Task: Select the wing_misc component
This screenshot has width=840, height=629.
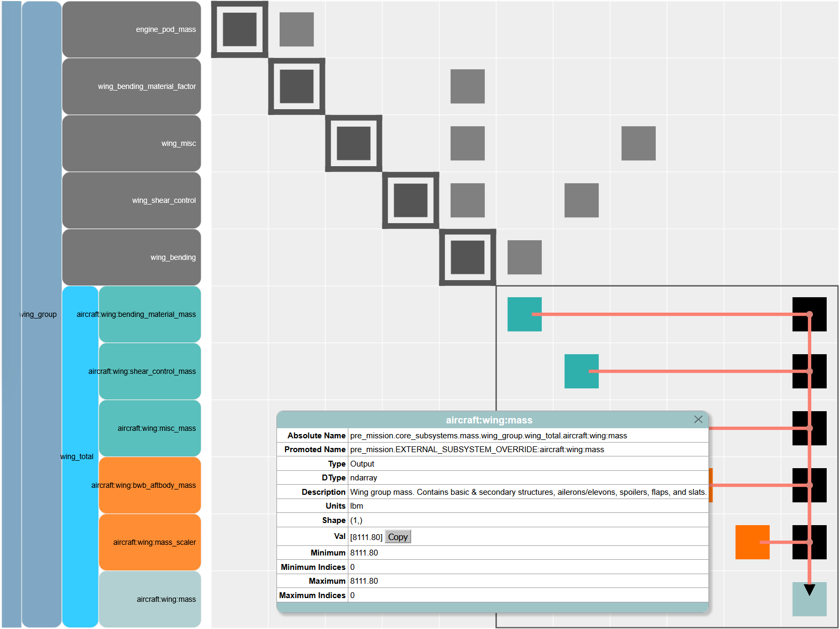Action: click(132, 143)
